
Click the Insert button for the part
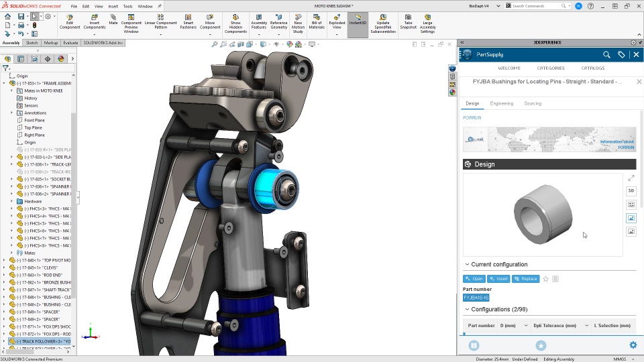pyautogui.click(x=498, y=279)
